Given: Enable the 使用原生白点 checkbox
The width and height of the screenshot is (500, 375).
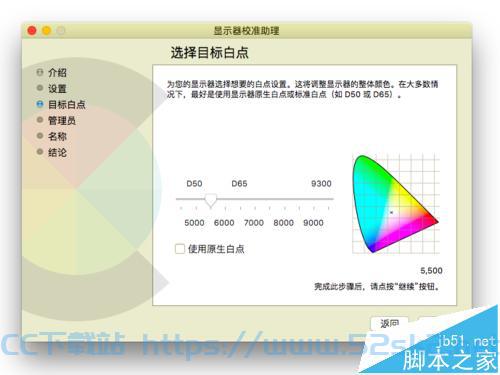Looking at the screenshot, I should click(180, 249).
